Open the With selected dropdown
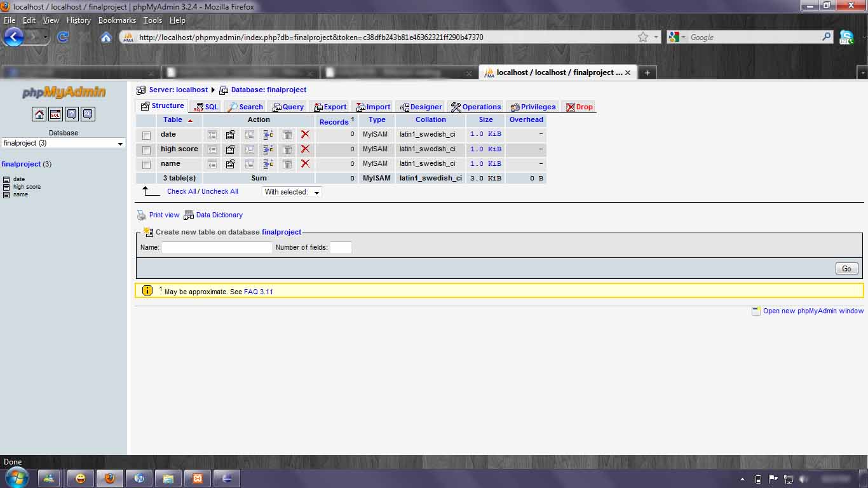Viewport: 868px width, 488px height. pos(292,192)
